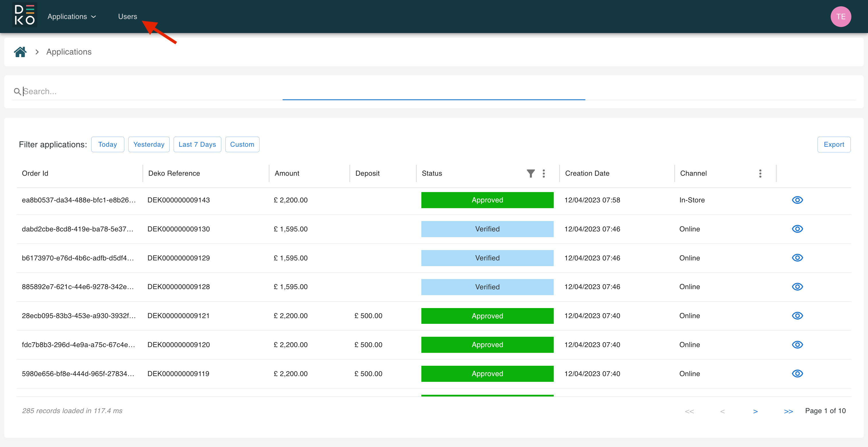
Task: Click the home icon in breadcrumb
Action: pyautogui.click(x=20, y=52)
